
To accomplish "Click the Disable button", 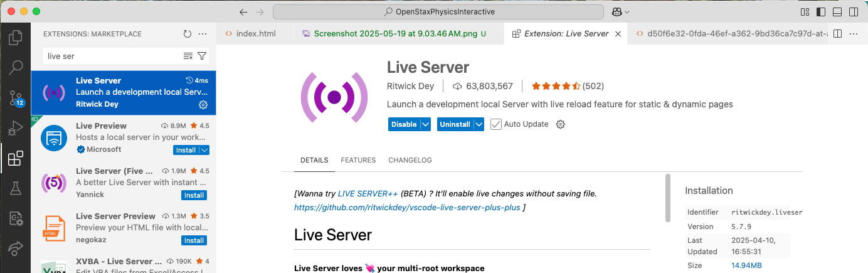I will tap(404, 124).
